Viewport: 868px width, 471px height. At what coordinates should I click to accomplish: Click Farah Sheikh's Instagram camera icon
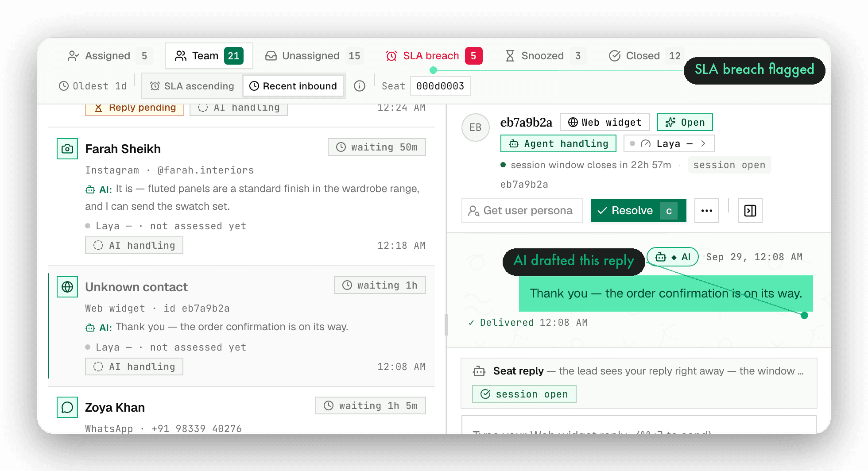pos(67,149)
